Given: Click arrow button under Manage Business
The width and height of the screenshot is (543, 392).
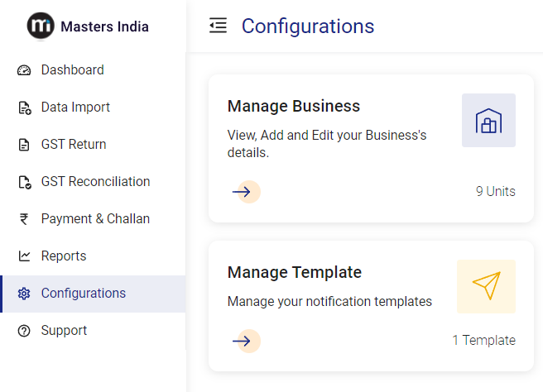Looking at the screenshot, I should [244, 192].
